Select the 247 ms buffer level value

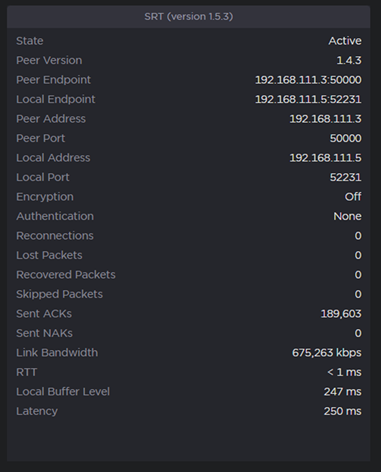[x=342, y=392]
